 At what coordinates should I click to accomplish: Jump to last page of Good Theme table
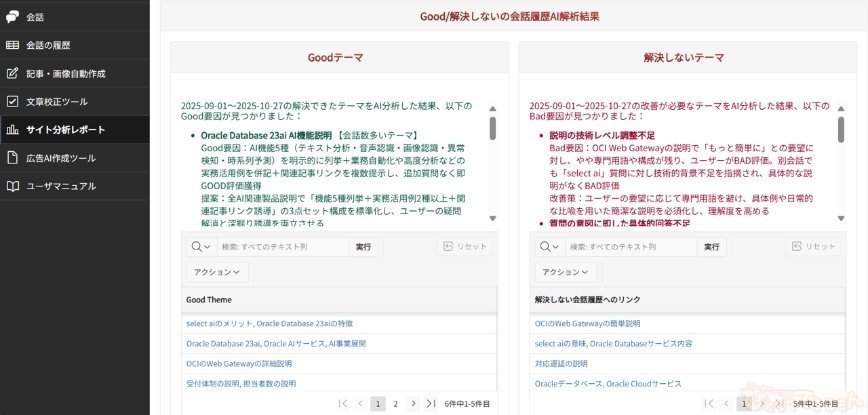pyautogui.click(x=431, y=404)
